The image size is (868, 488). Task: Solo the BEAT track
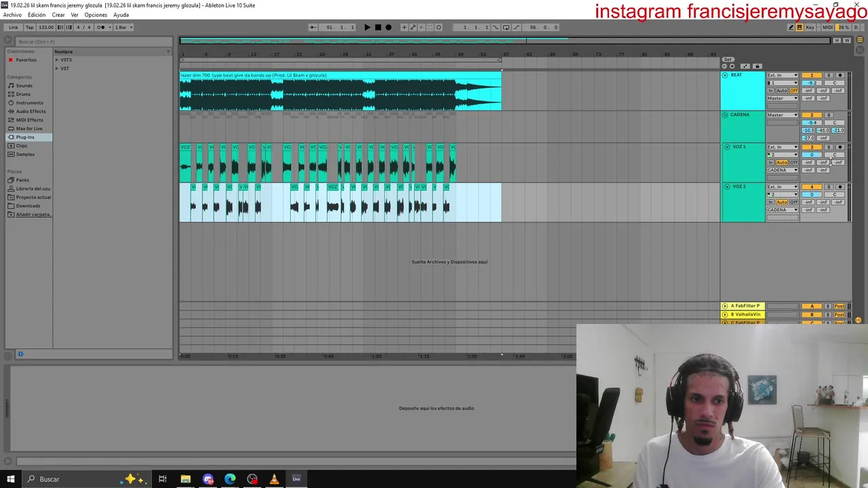click(829, 75)
